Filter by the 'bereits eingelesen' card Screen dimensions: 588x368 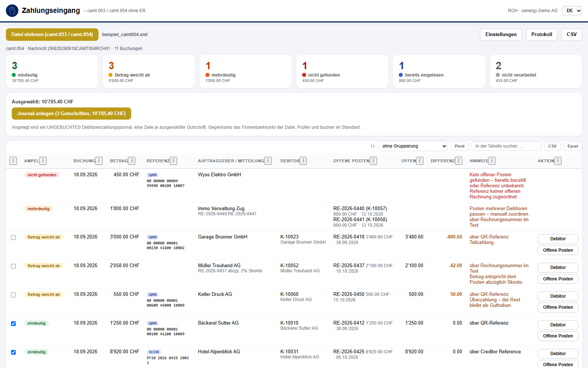(439, 71)
